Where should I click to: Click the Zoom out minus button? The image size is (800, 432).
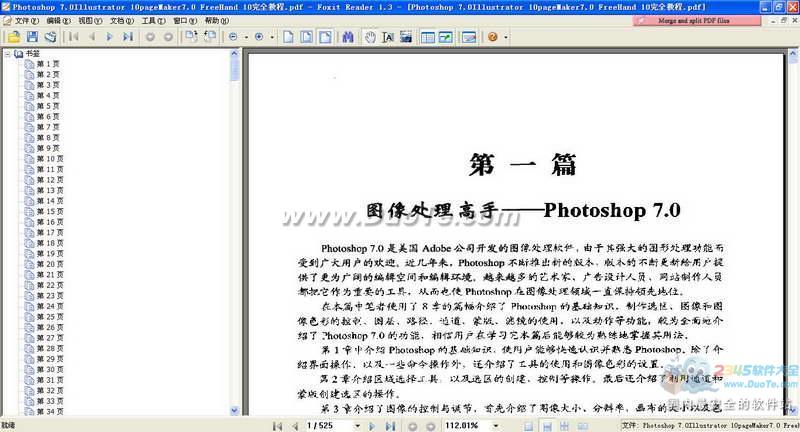(233, 37)
